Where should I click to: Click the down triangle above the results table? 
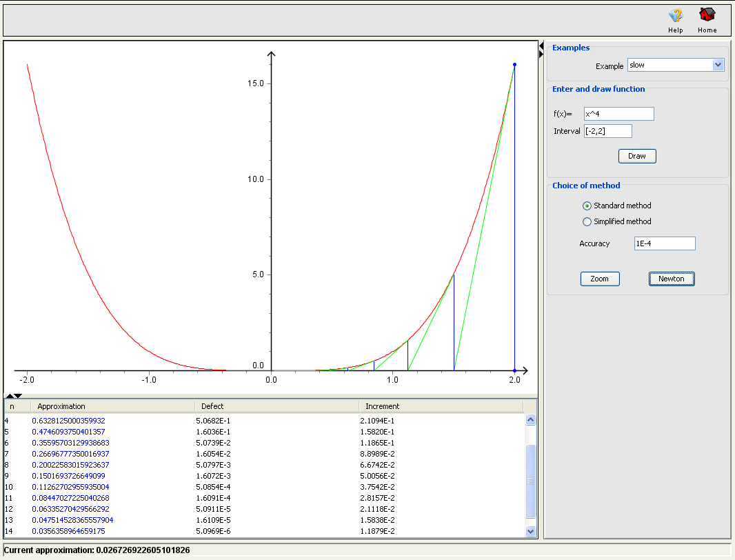pyautogui.click(x=17, y=397)
